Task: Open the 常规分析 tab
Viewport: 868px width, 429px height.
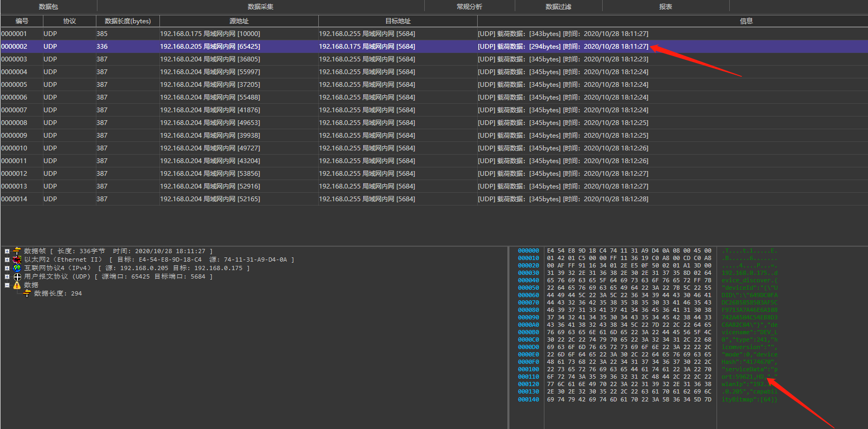Action: 469,7
